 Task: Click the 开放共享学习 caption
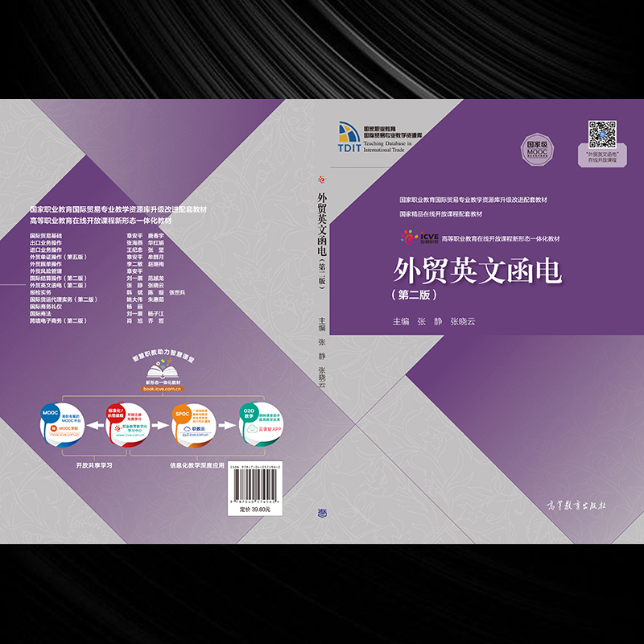pyautogui.click(x=94, y=465)
